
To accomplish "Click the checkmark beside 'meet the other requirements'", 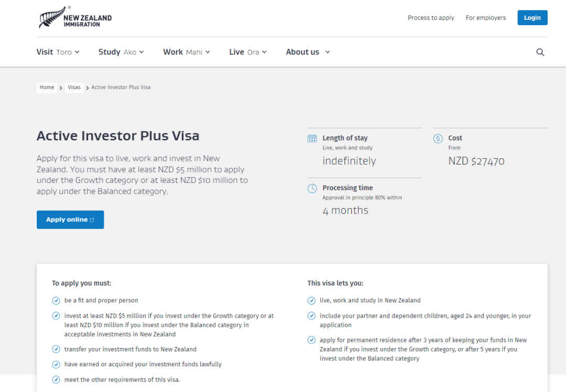I will coord(56,380).
